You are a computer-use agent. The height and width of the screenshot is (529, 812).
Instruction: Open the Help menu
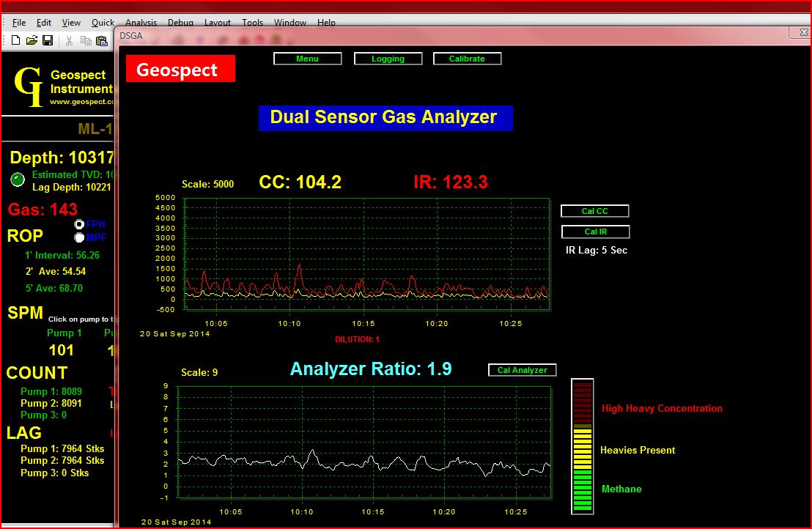[326, 22]
